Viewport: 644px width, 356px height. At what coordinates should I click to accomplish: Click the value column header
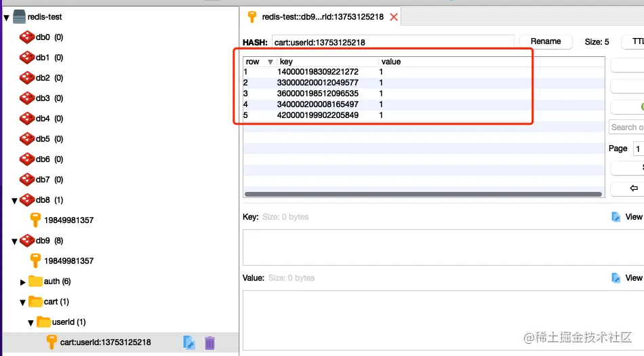491,62
